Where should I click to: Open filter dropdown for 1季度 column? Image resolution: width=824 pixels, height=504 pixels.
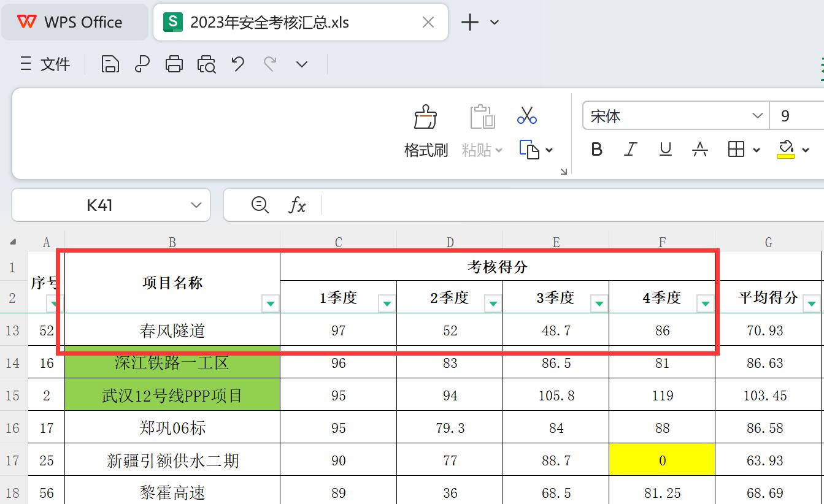point(387,303)
